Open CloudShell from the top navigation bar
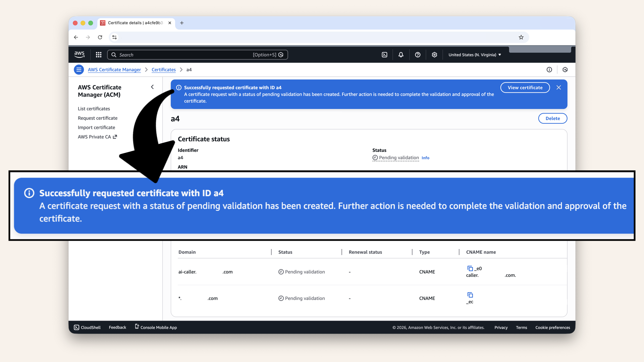 [x=384, y=54]
